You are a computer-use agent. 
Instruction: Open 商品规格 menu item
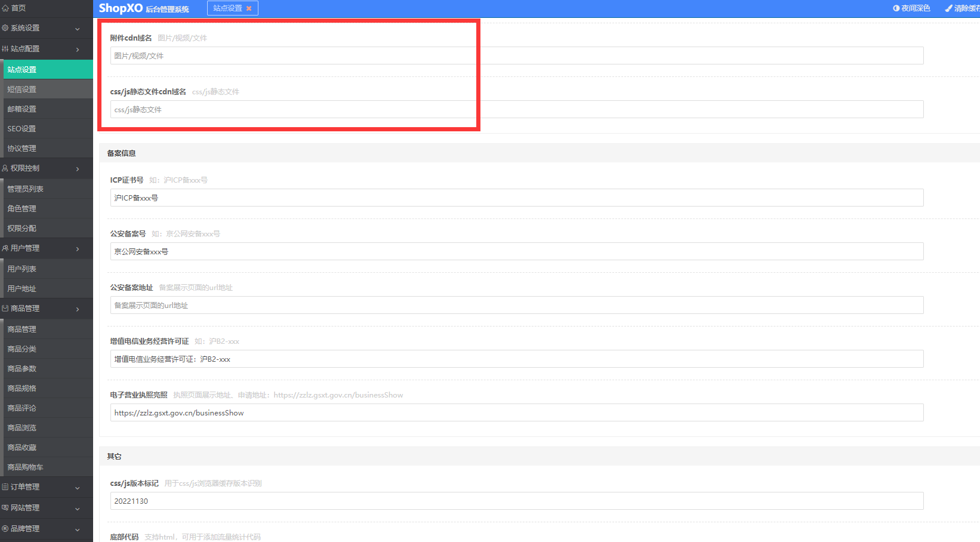48,388
